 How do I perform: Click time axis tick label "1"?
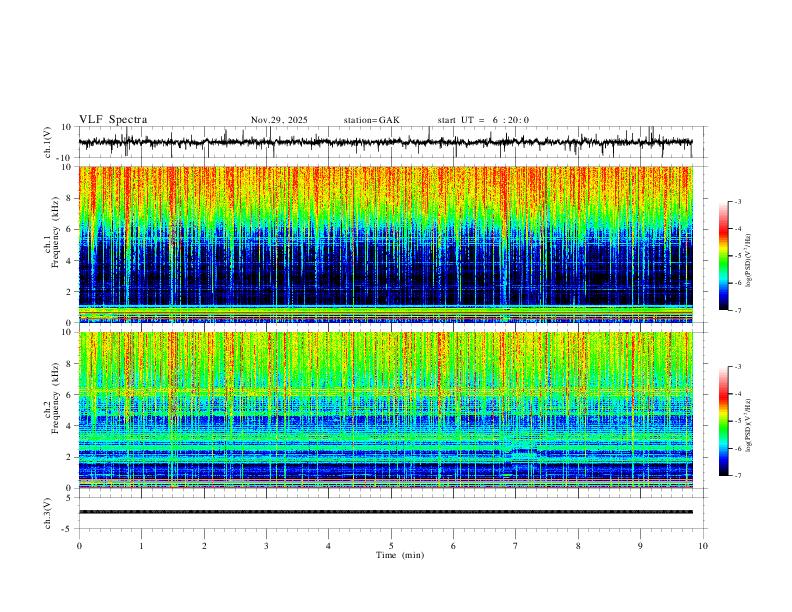click(x=141, y=546)
